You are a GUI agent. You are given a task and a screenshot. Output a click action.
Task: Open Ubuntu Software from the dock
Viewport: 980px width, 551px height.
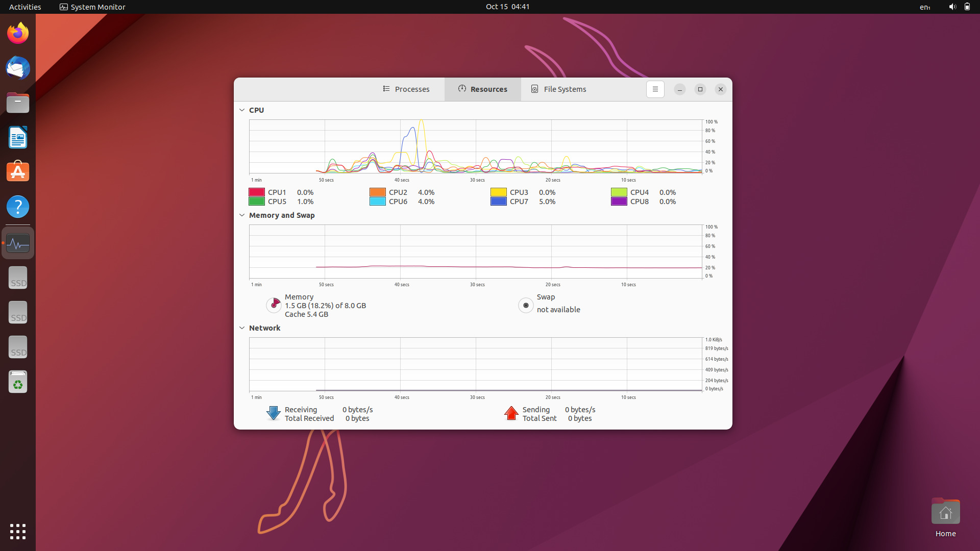pyautogui.click(x=17, y=171)
